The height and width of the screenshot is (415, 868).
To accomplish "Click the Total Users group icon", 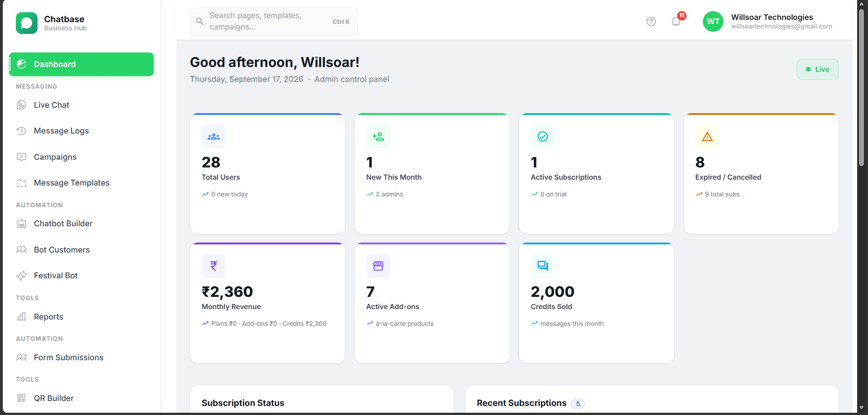I will click(x=213, y=137).
